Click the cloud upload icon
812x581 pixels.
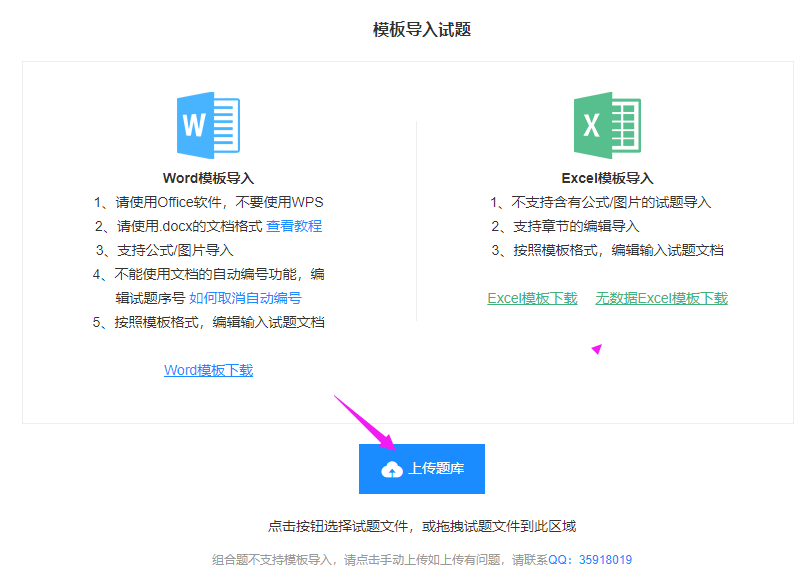click(x=392, y=469)
